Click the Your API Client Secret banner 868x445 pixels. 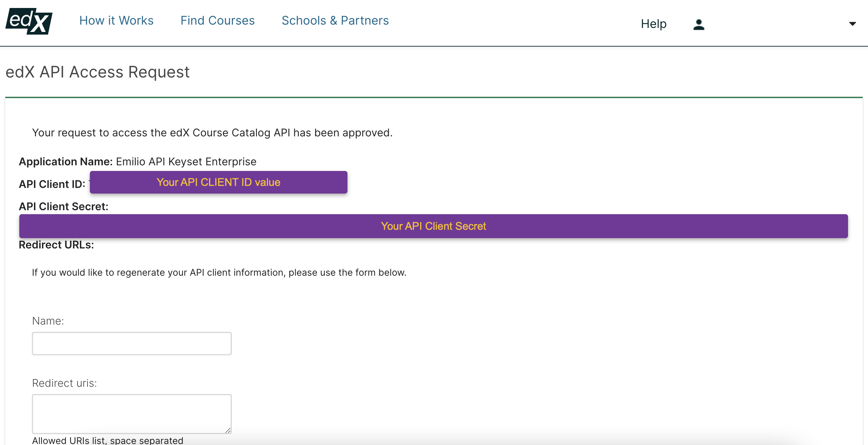coord(433,226)
